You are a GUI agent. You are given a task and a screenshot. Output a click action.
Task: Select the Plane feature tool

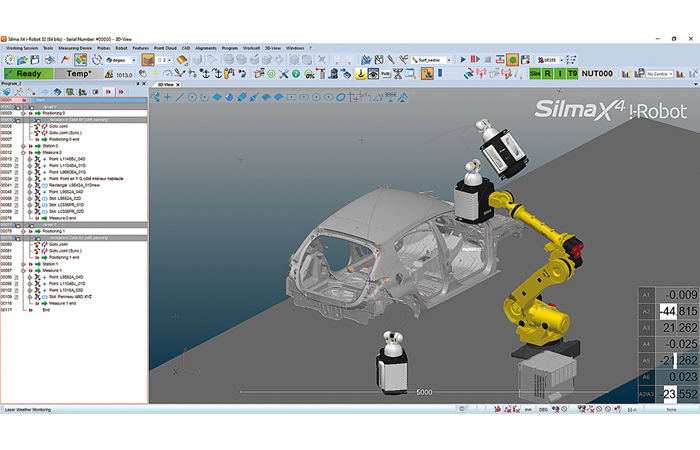click(217, 97)
